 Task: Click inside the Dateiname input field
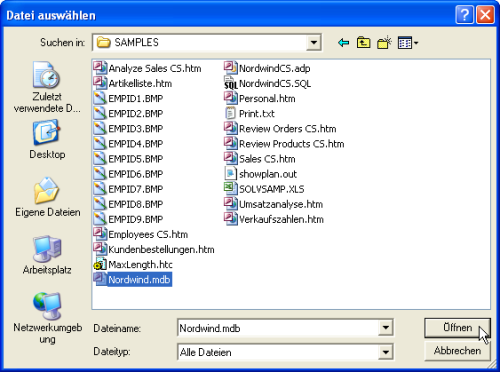pyautogui.click(x=278, y=328)
